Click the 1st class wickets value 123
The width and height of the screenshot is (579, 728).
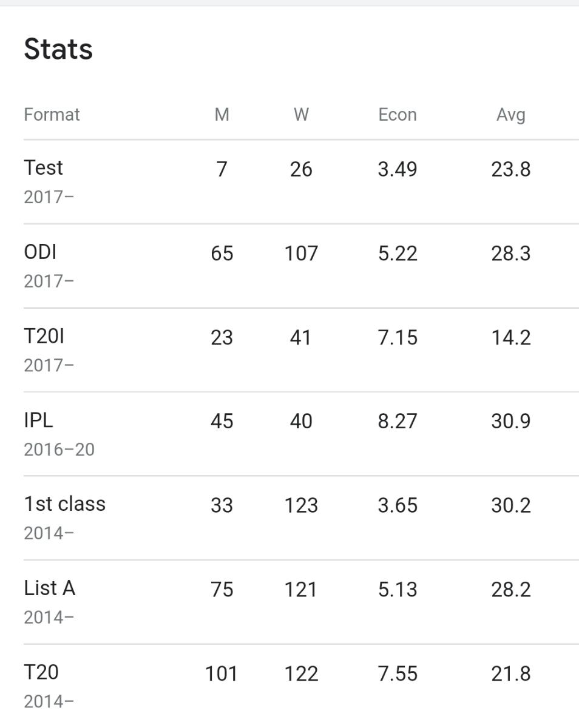pyautogui.click(x=301, y=505)
